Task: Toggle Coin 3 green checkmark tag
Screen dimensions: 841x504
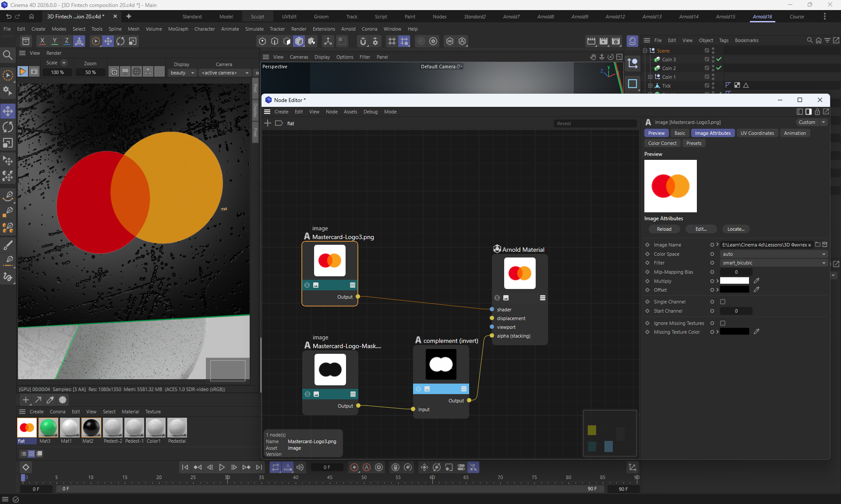Action: (x=719, y=59)
